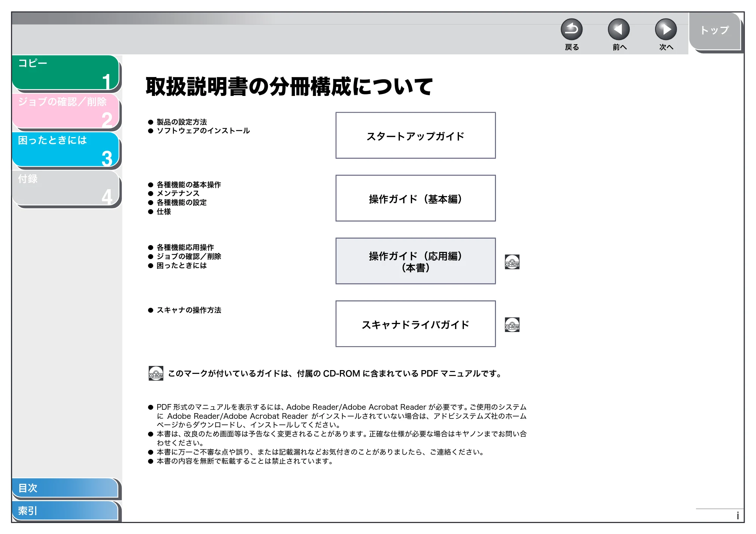This screenshot has width=756, height=534.
Task: Click the スタートアップガイド box
Action: [415, 135]
